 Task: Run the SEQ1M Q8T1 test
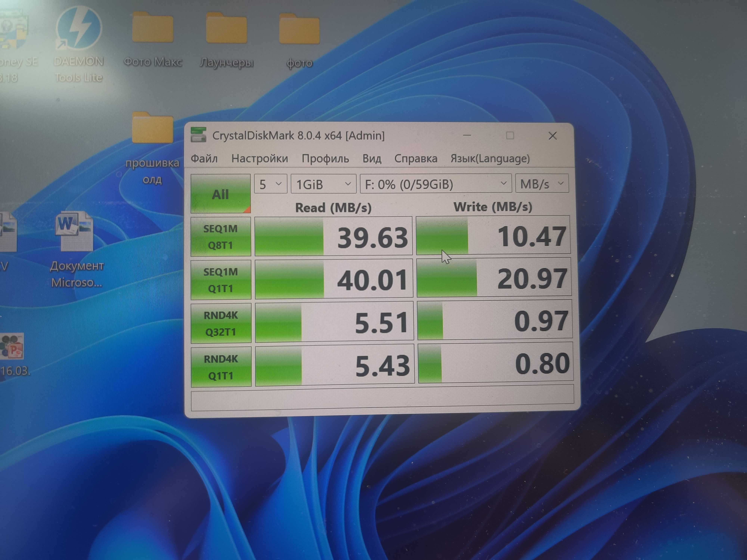[x=221, y=237]
